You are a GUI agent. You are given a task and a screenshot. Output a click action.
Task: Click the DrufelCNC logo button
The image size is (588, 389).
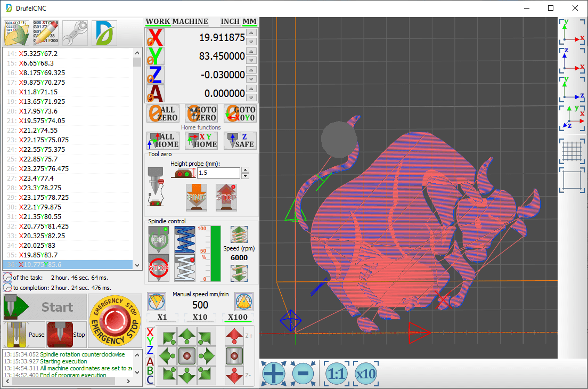point(104,33)
